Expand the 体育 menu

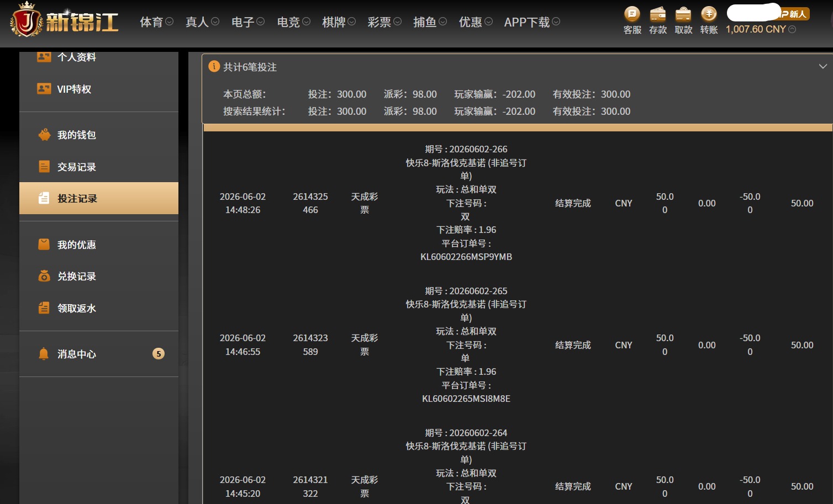pyautogui.click(x=156, y=22)
